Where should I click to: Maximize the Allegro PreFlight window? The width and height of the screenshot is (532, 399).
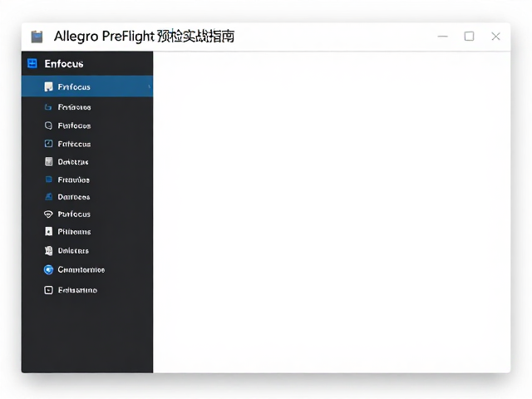click(x=469, y=37)
